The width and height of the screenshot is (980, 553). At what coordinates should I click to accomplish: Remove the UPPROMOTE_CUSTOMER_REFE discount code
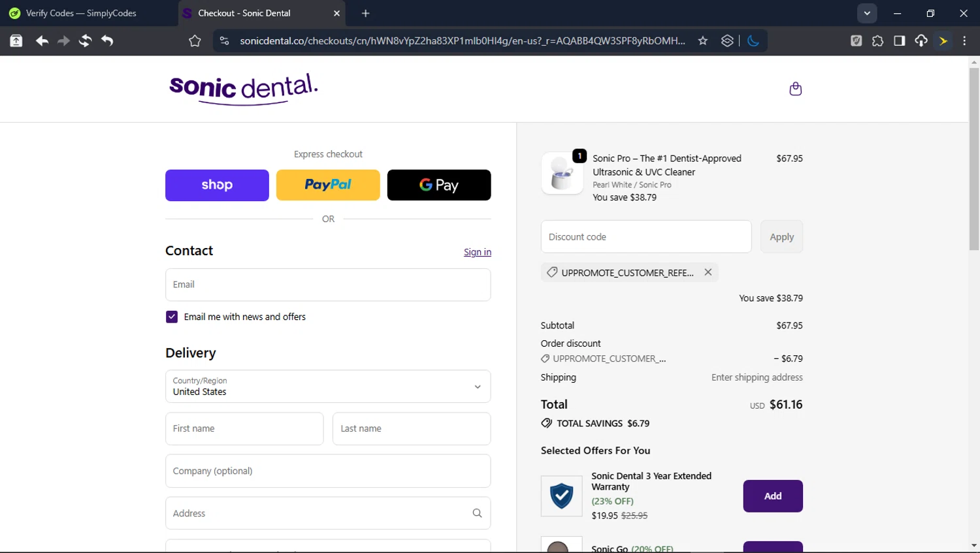coord(708,272)
